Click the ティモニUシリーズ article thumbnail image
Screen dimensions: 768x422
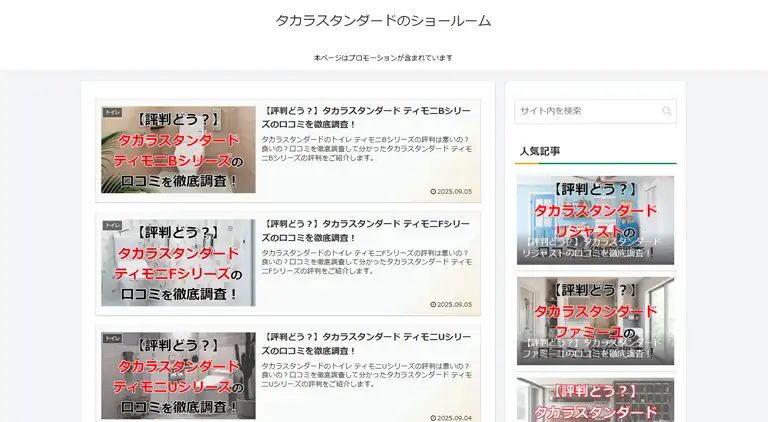click(x=178, y=376)
